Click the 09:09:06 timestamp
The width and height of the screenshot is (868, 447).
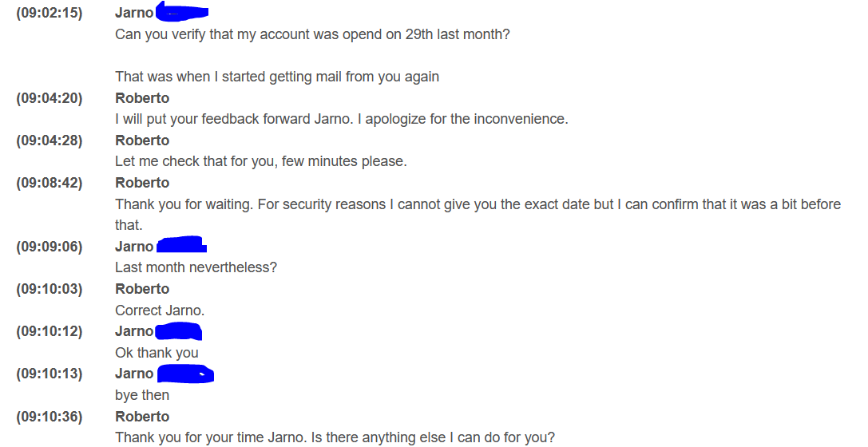tap(50, 247)
